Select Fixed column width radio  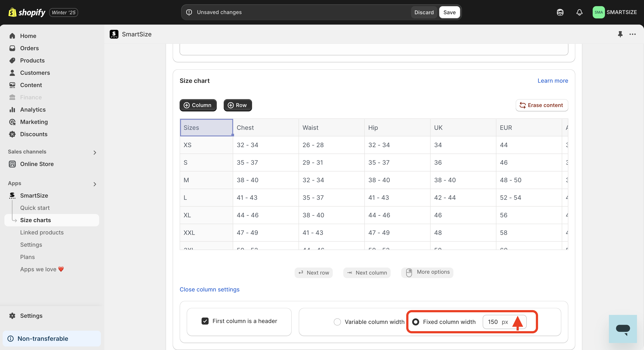click(x=415, y=322)
